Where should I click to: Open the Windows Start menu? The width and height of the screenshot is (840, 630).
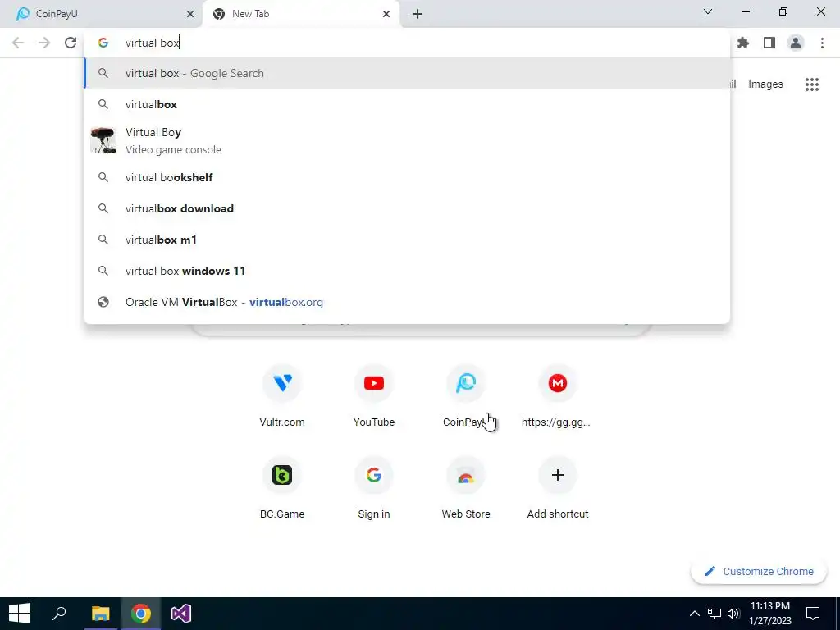[x=20, y=614]
